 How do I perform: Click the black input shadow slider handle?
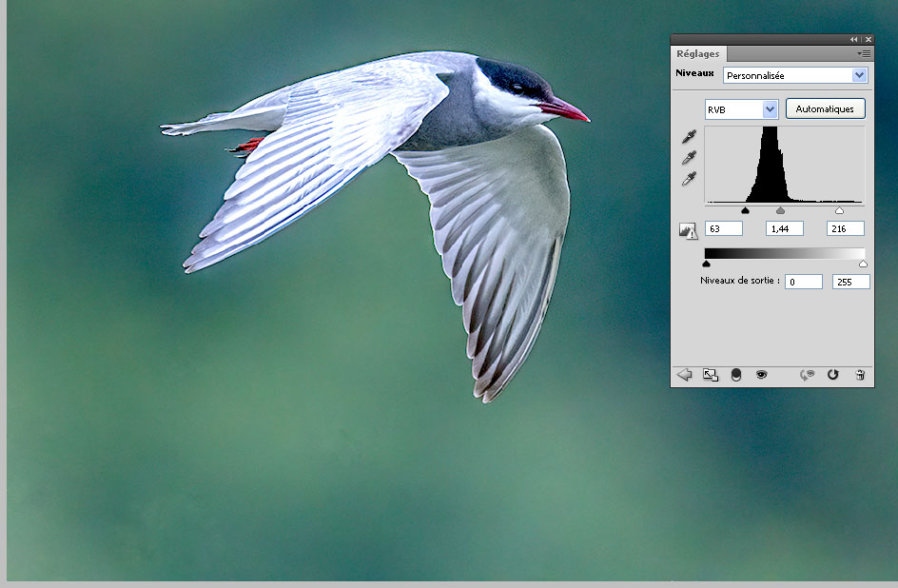745,210
